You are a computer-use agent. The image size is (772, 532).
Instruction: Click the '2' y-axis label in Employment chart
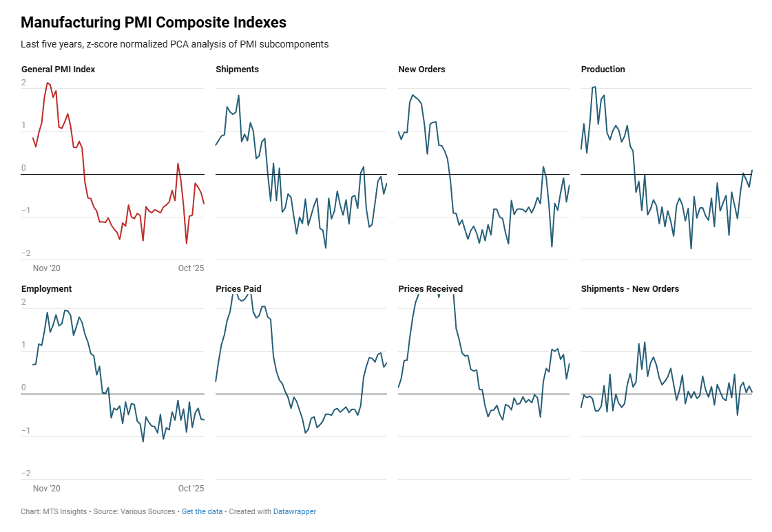(x=24, y=302)
